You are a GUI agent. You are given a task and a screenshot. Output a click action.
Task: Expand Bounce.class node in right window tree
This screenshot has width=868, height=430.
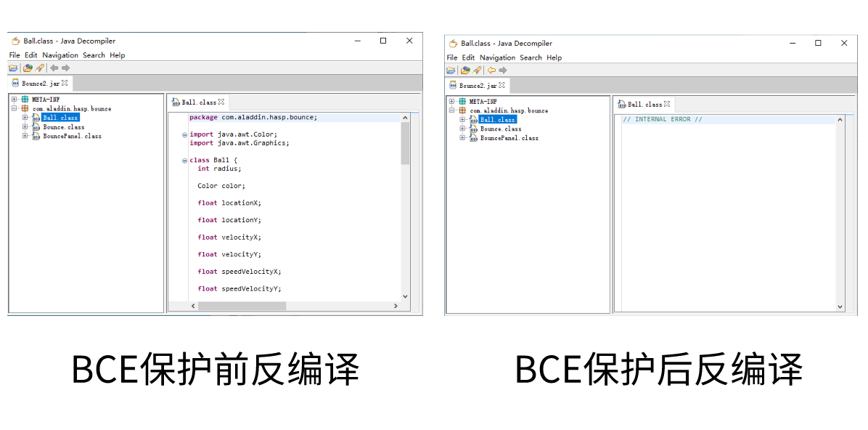462,129
